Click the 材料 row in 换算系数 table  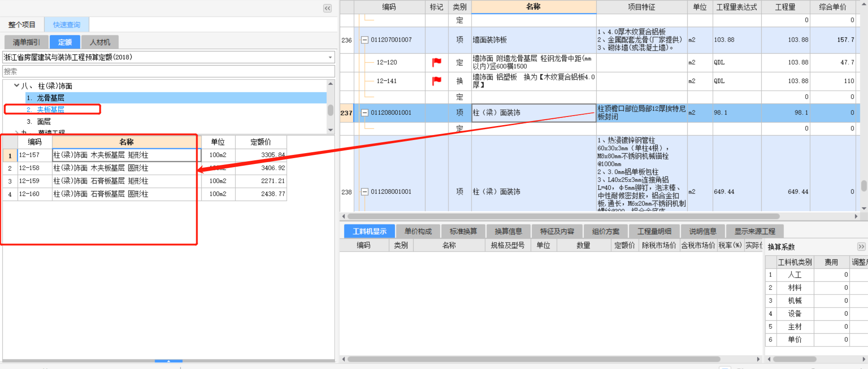coord(794,288)
